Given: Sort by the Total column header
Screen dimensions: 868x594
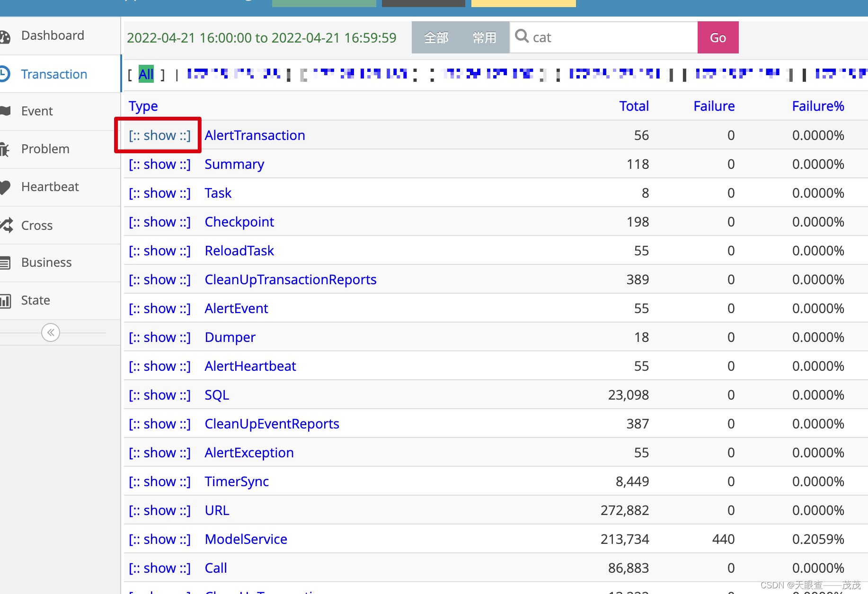Looking at the screenshot, I should 634,106.
